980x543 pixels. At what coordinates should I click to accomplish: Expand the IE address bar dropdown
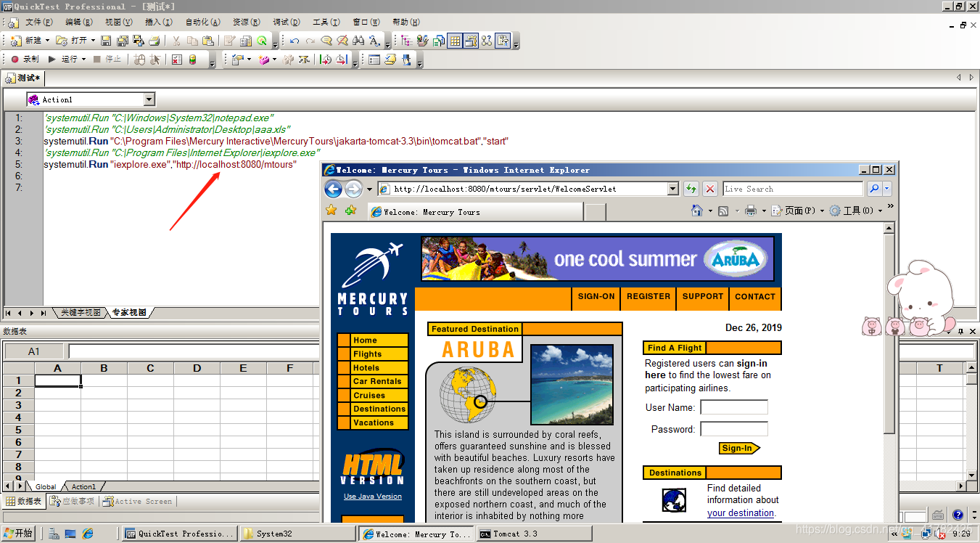[673, 189]
